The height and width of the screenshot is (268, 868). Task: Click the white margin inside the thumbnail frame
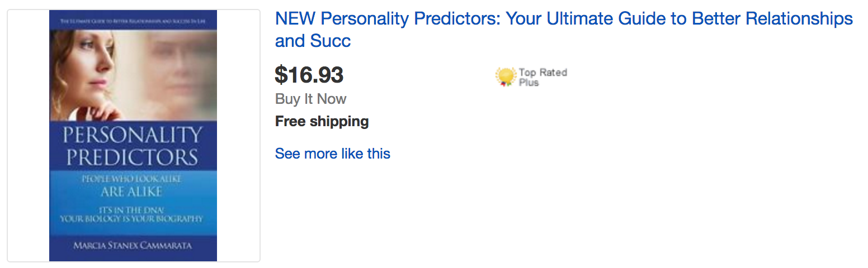(x=28, y=135)
